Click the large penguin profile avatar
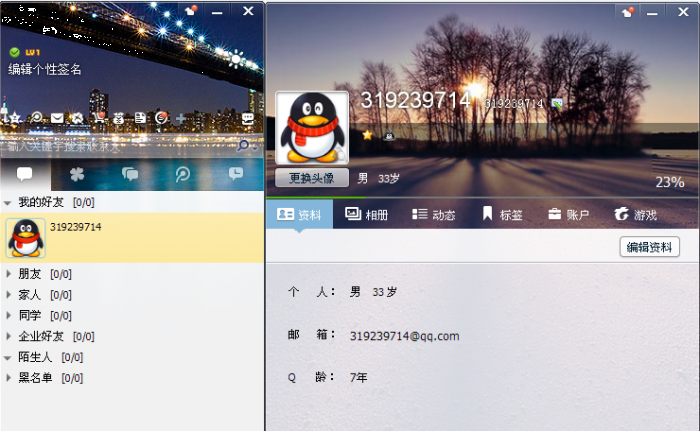The image size is (700, 431). pyautogui.click(x=312, y=128)
